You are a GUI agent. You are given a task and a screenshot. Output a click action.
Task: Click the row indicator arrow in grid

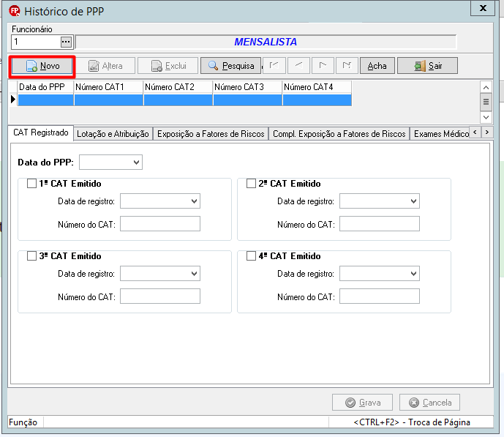13,100
